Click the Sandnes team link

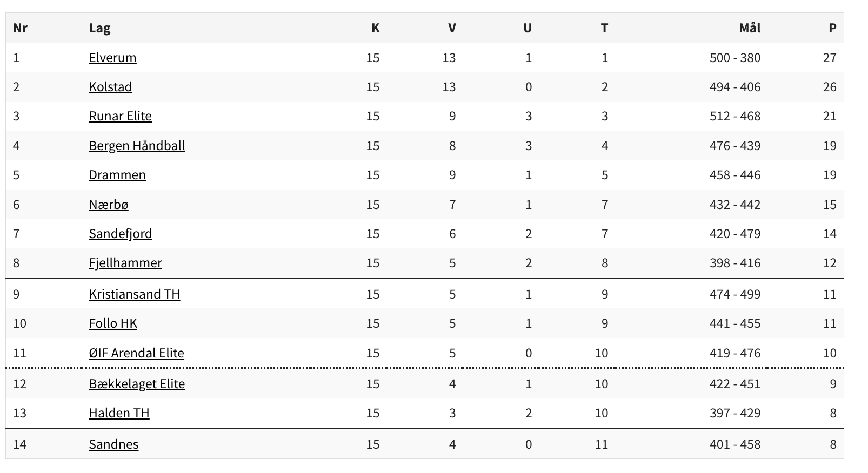click(x=113, y=444)
